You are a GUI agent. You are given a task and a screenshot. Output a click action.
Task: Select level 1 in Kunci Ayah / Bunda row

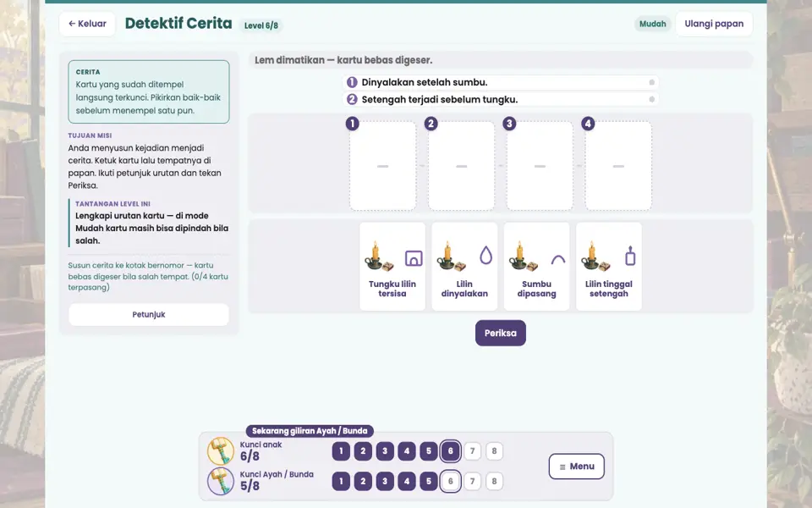[341, 481]
